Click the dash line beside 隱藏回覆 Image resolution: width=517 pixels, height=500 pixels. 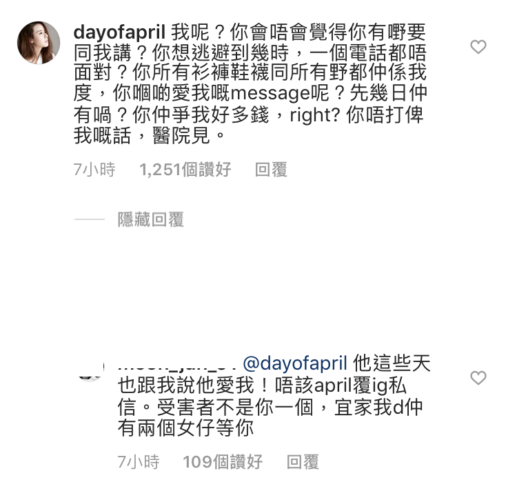point(89,219)
